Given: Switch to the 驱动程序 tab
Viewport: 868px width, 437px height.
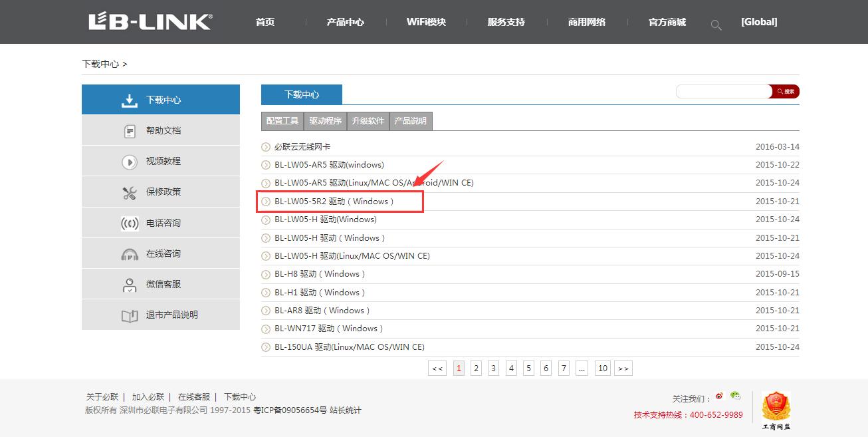Looking at the screenshot, I should pyautogui.click(x=325, y=121).
